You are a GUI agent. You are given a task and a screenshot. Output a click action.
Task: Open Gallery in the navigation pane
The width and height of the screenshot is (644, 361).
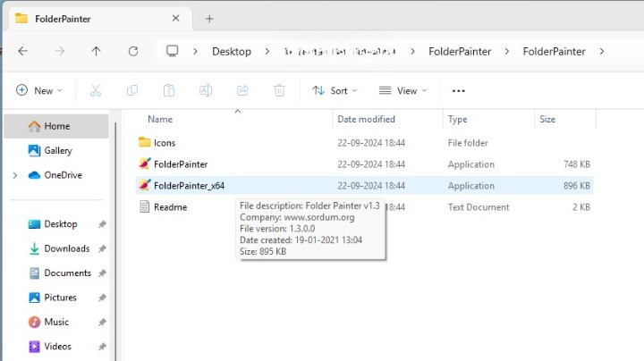click(56, 150)
